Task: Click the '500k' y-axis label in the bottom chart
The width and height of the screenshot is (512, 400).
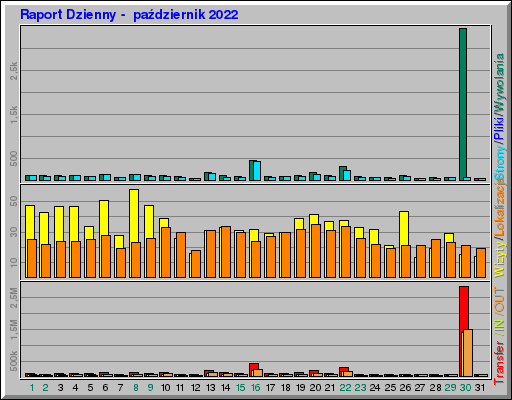Action: (x=13, y=361)
